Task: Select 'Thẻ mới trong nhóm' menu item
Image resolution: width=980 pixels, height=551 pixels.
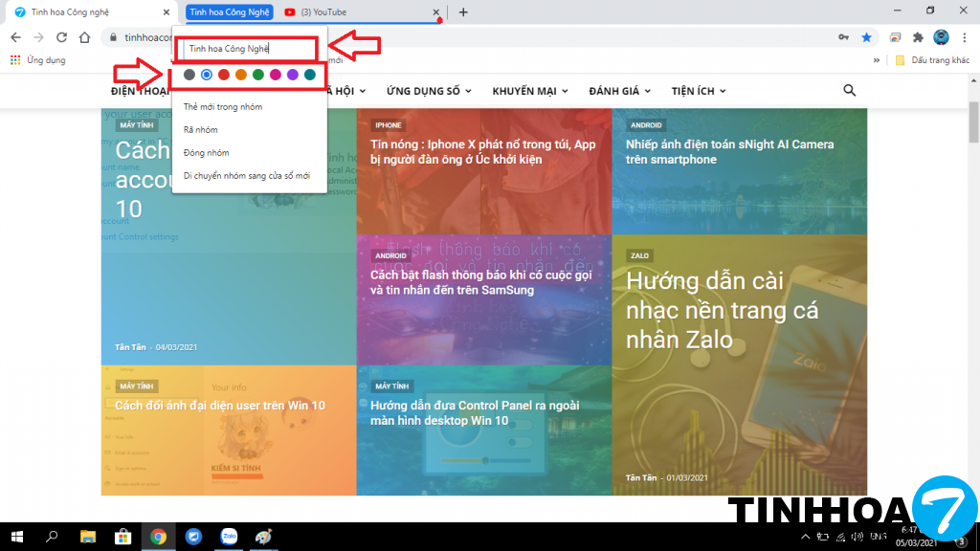Action: [x=223, y=107]
